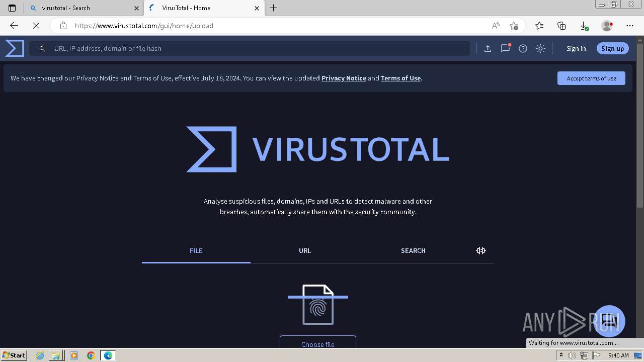Open the Terms of Use link

pos(400,78)
